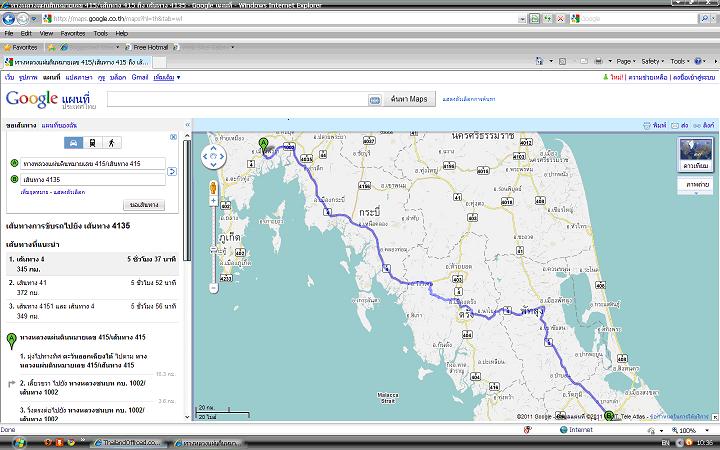The height and width of the screenshot is (450, 720).
Task: Switch map to satellite view thumbnail
Action: 694,153
